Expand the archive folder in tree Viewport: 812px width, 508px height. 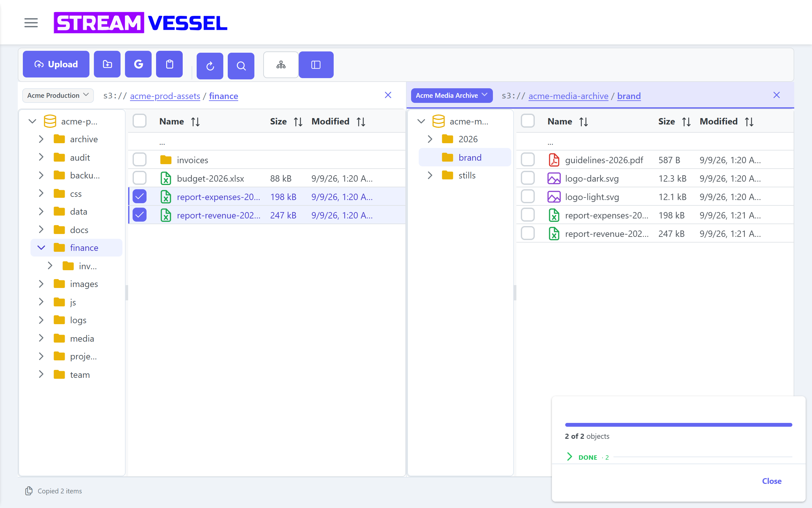pos(41,139)
